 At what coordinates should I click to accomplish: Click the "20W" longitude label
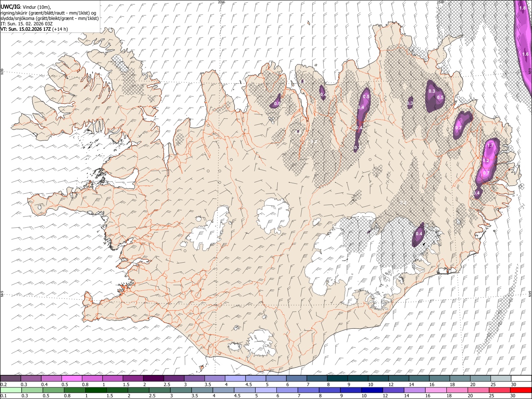pos(221,2)
